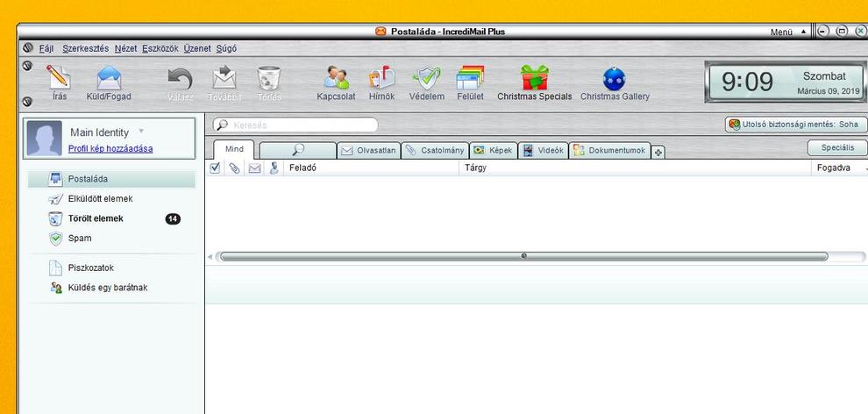Click the Küld/Fogad send-receive icon
The height and width of the screenshot is (414, 868).
click(109, 79)
